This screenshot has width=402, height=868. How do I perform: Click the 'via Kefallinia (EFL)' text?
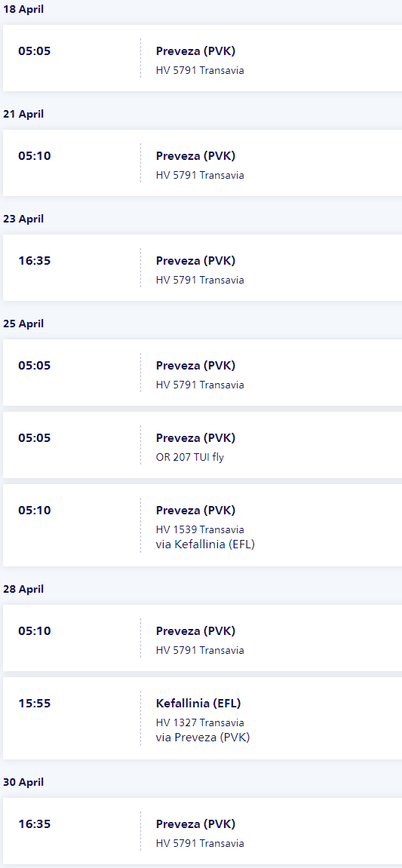(205, 544)
